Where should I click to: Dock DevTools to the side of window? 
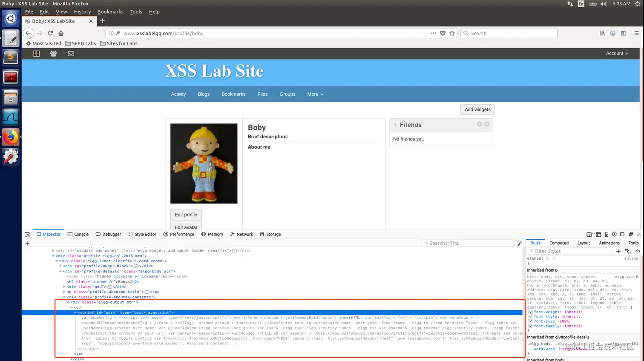click(x=622, y=234)
